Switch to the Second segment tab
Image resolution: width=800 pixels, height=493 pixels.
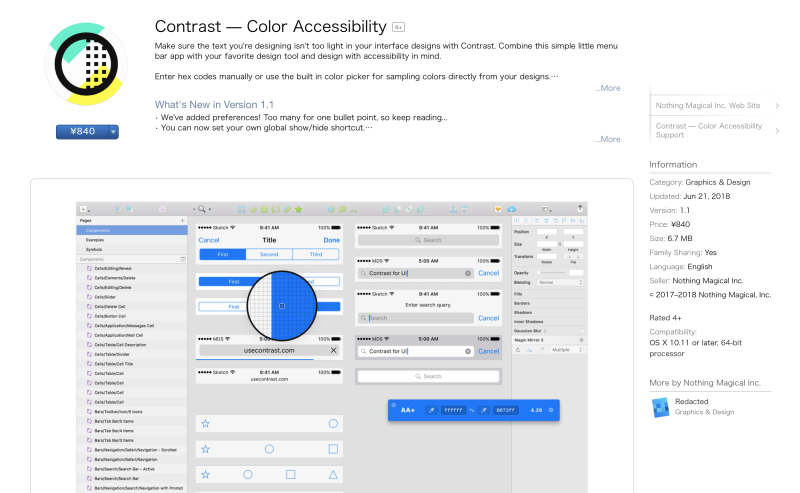pos(269,254)
